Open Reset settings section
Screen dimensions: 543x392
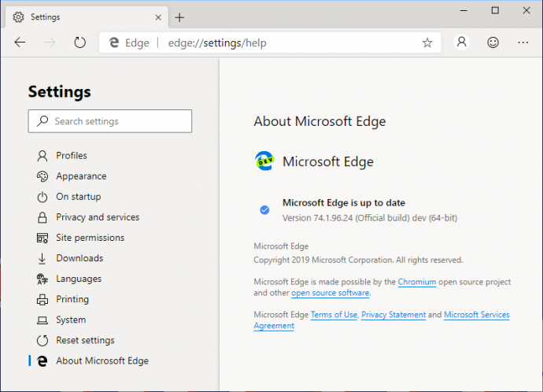tap(84, 340)
